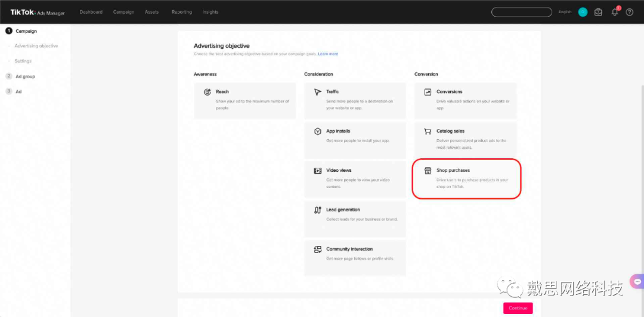Click the Conversion column heading
Image resolution: width=644 pixels, height=317 pixels.
(x=426, y=74)
